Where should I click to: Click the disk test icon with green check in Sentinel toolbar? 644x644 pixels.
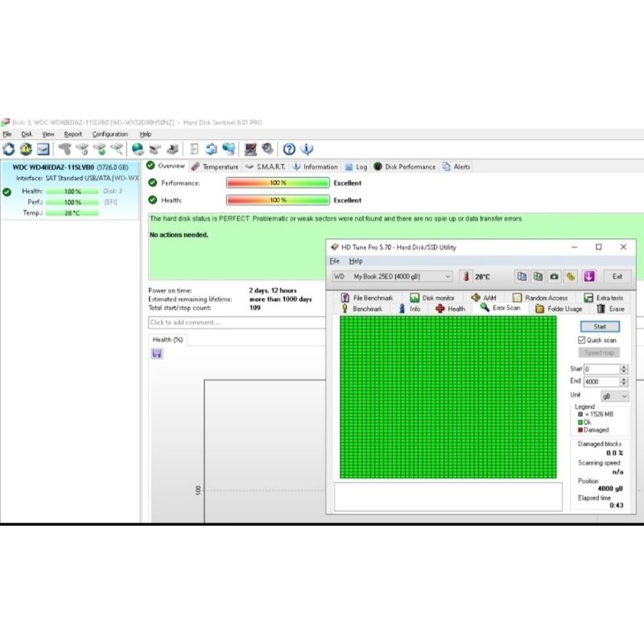99,149
